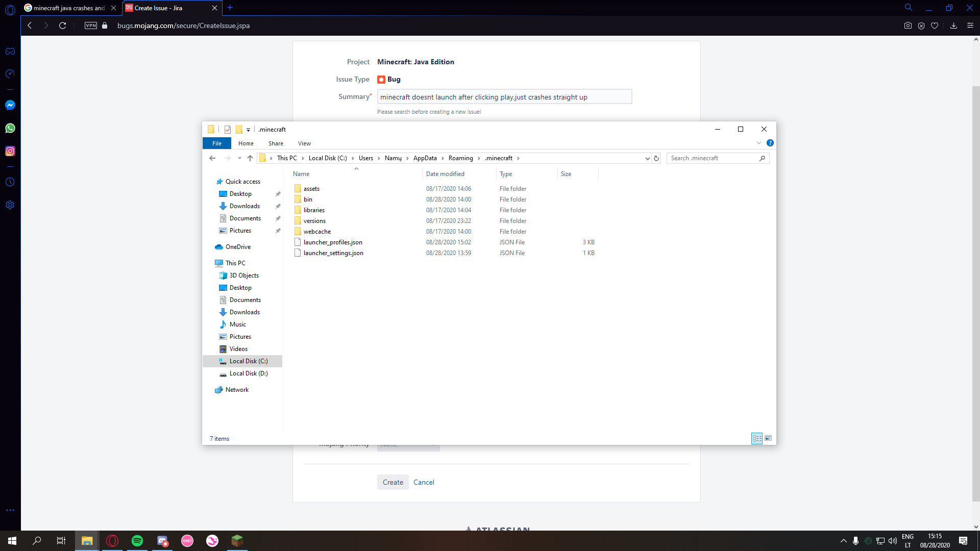Toggle the VPN badge in address bar
Image resolution: width=980 pixels, height=551 pixels.
tap(91, 26)
